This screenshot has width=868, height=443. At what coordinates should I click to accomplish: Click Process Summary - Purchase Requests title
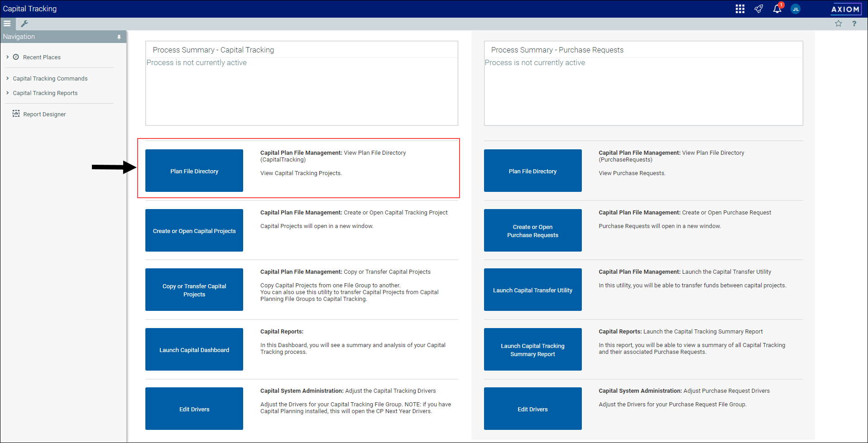[x=557, y=50]
